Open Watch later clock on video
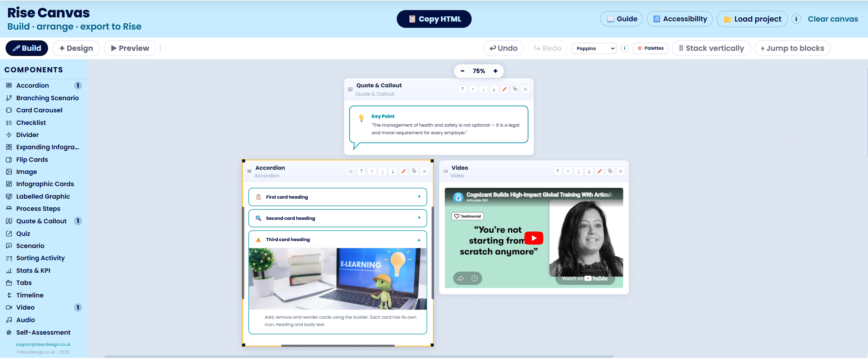The width and height of the screenshot is (868, 359). [474, 279]
